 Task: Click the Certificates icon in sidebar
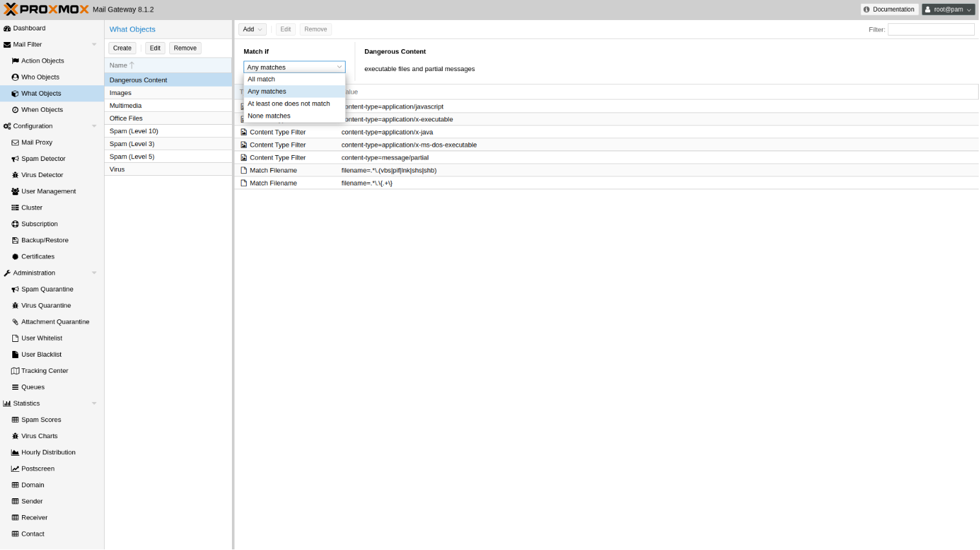tap(15, 257)
